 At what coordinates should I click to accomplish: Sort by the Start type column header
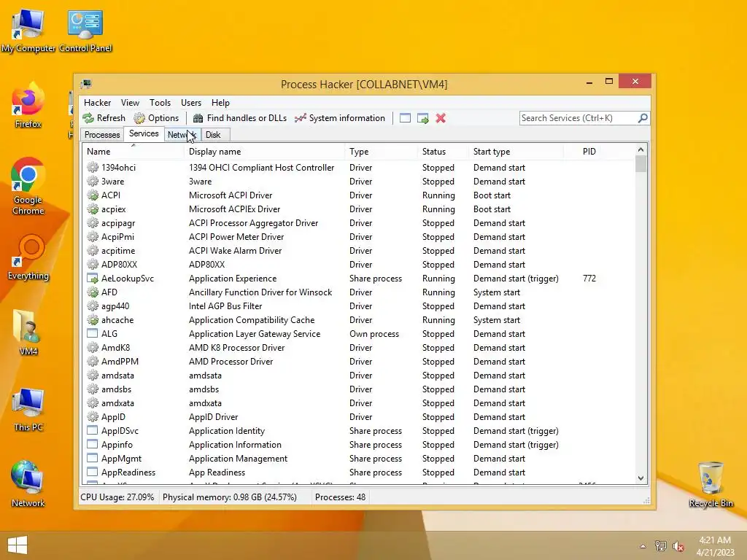click(516, 152)
